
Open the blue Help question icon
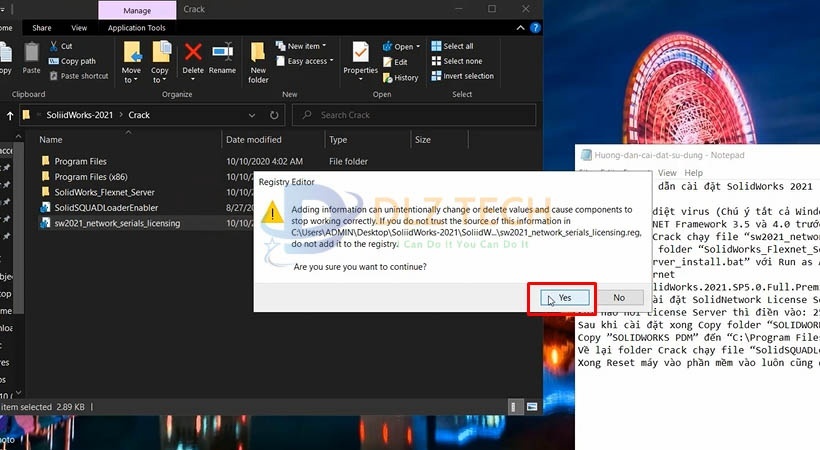point(535,28)
